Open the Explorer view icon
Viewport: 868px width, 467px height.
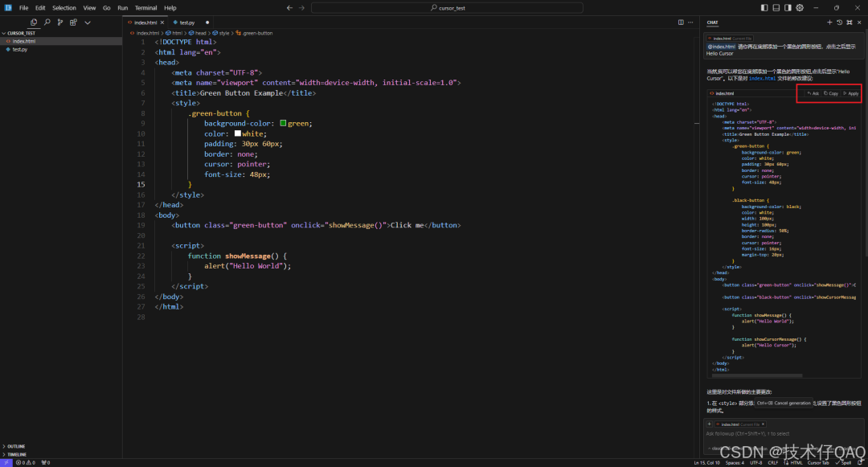(x=34, y=23)
